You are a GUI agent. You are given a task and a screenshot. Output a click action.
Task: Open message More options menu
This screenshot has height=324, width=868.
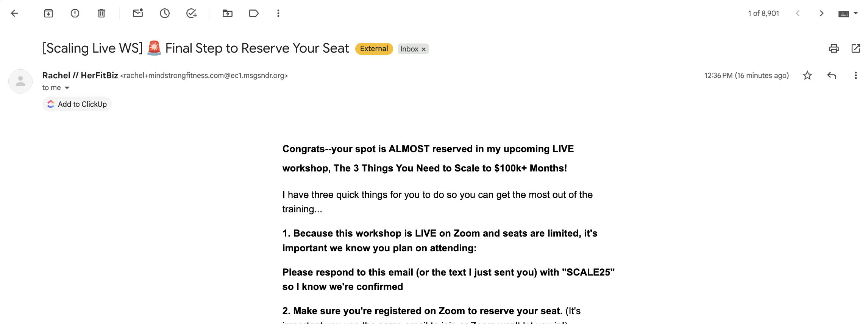[856, 76]
